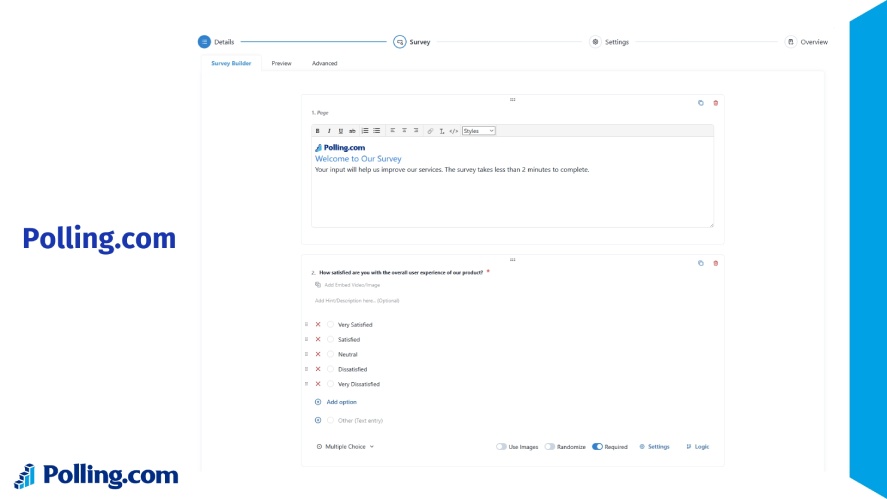
Task: Apply bold formatting in the editor toolbar
Action: coord(317,131)
